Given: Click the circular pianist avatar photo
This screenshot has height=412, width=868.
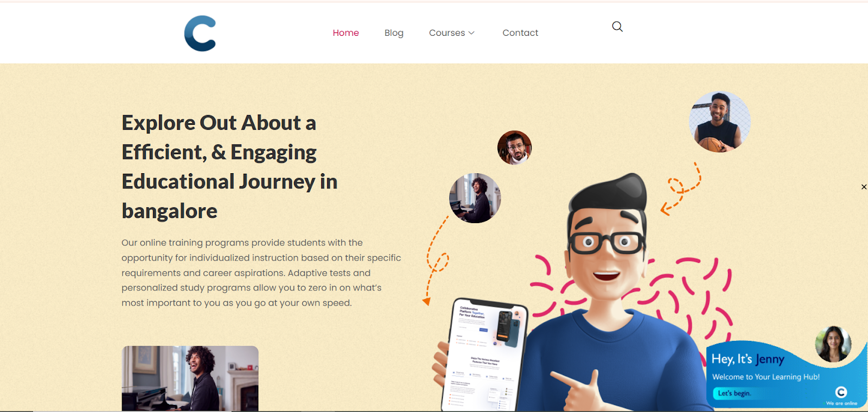Looking at the screenshot, I should pos(475,198).
